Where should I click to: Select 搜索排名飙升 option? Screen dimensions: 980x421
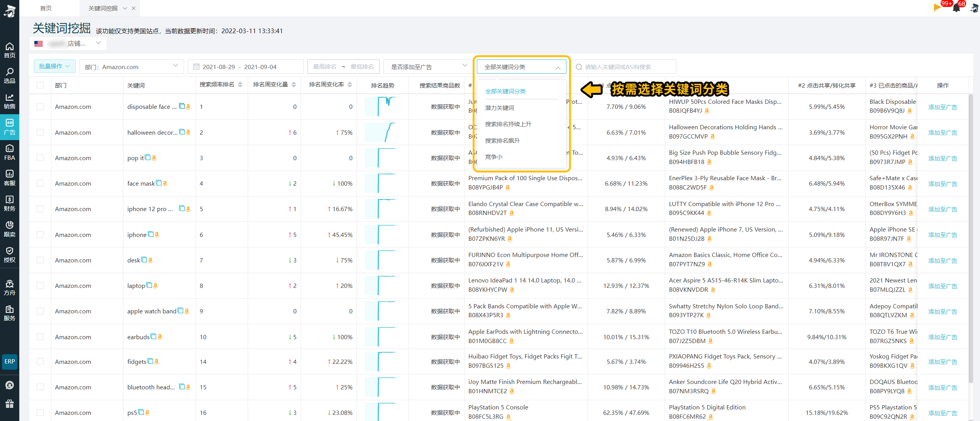pos(502,140)
